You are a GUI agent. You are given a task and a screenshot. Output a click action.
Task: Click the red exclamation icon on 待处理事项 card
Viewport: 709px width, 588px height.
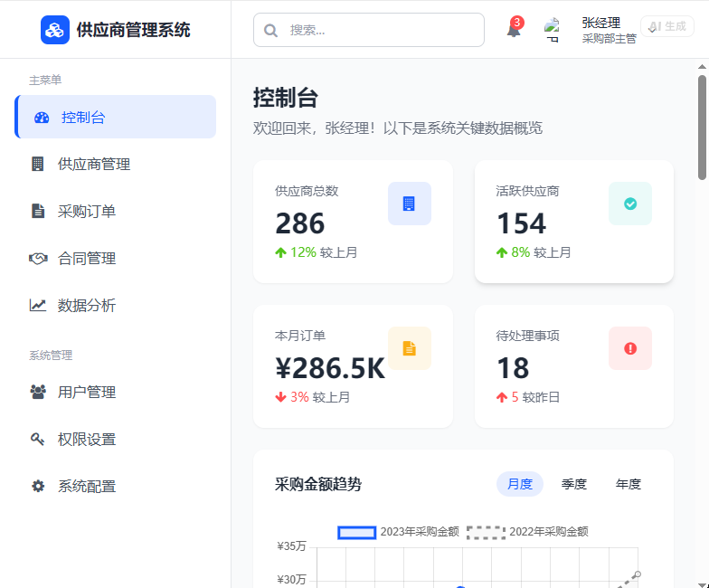pyautogui.click(x=630, y=348)
